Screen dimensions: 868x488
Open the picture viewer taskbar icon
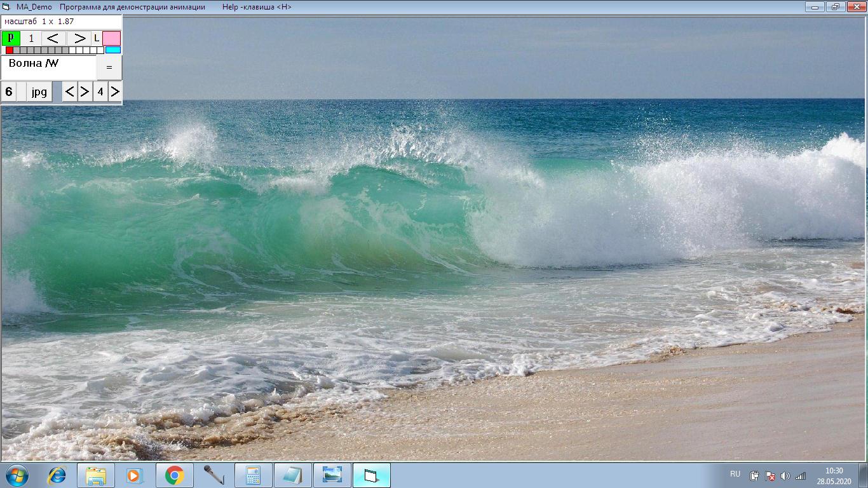[332, 475]
